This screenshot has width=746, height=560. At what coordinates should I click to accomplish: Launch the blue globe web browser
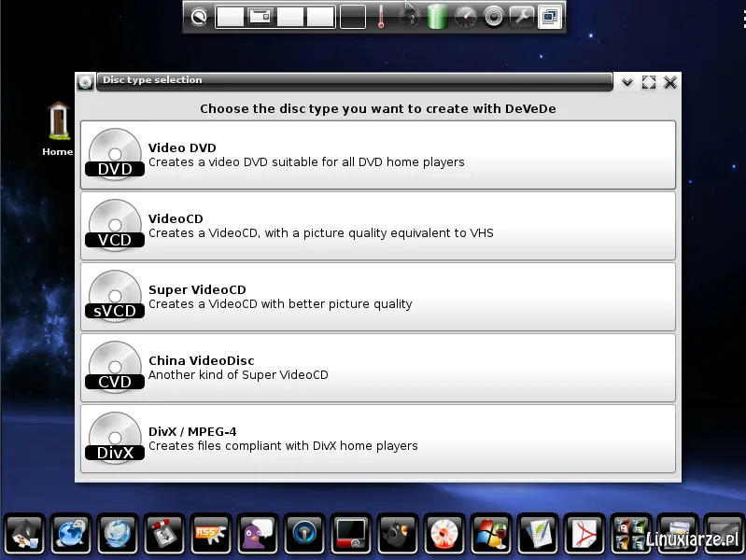[x=71, y=534]
